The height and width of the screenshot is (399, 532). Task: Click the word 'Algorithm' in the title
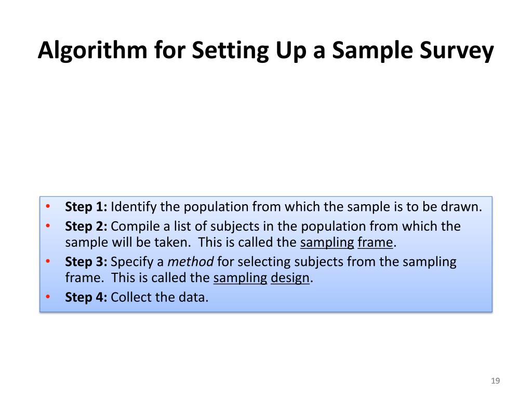click(x=92, y=51)
